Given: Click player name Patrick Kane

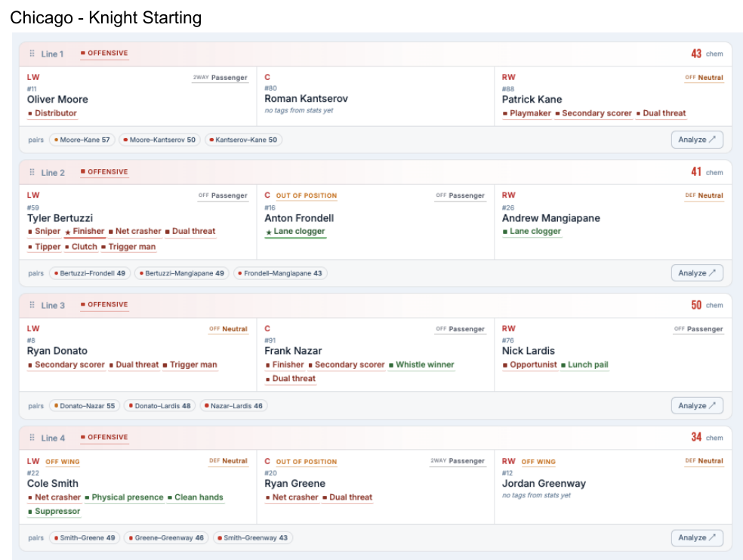Looking at the screenshot, I should click(x=532, y=100).
